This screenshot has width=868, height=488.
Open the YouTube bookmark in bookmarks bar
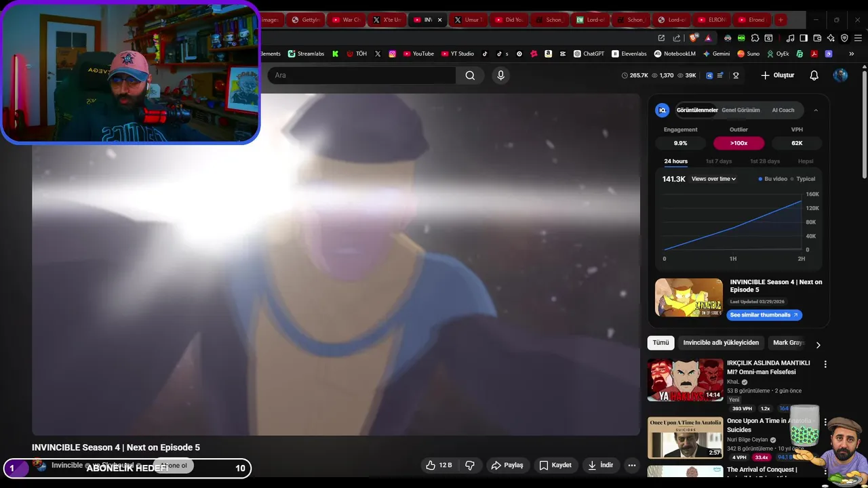tap(418, 54)
